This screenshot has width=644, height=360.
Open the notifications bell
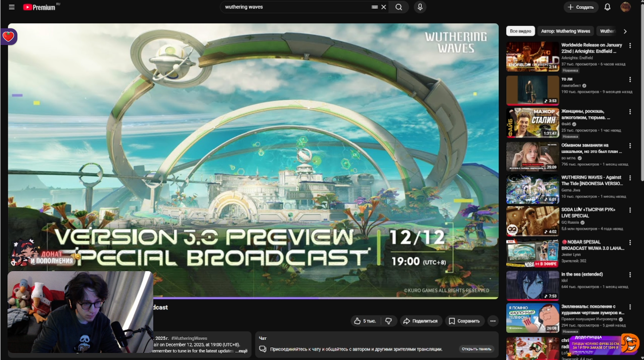(607, 7)
